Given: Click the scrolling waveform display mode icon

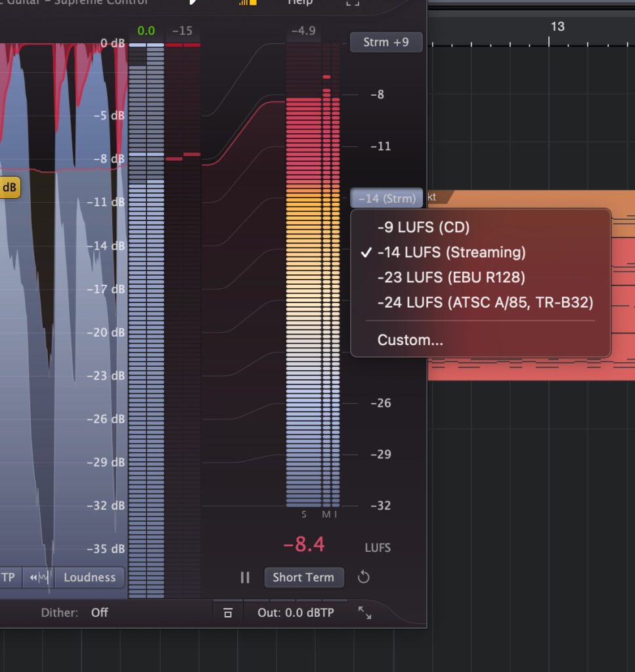Looking at the screenshot, I should [39, 577].
